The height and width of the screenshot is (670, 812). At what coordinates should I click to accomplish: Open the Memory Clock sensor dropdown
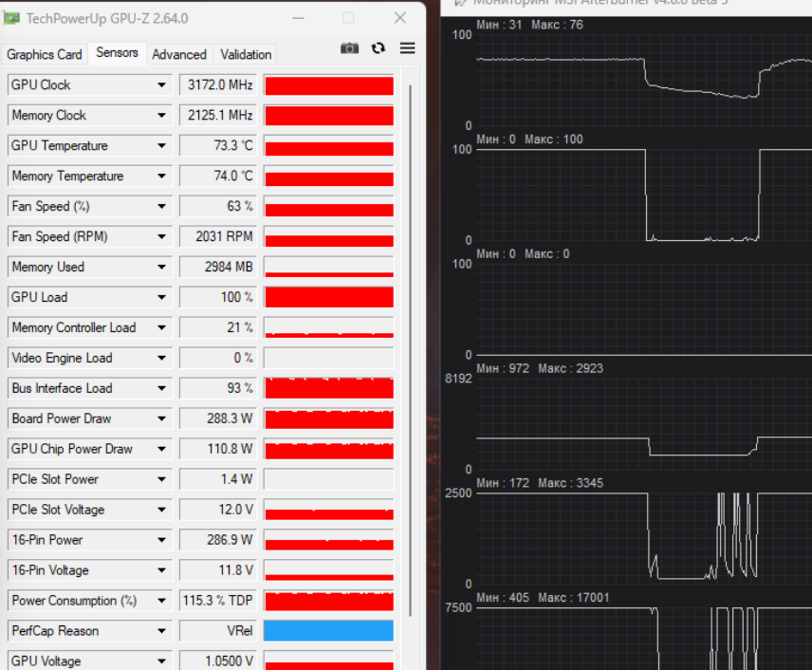[162, 115]
